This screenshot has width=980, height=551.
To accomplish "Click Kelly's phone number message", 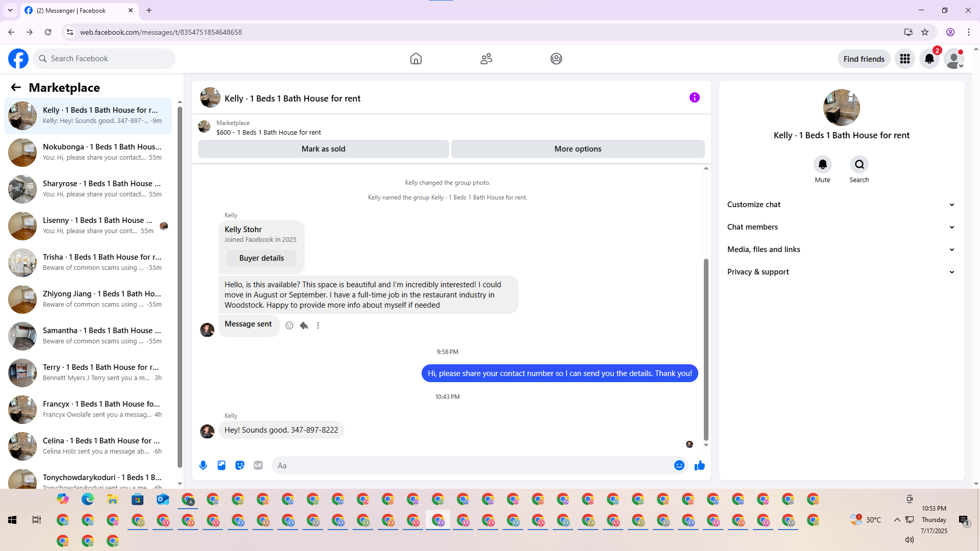I will (x=281, y=430).
